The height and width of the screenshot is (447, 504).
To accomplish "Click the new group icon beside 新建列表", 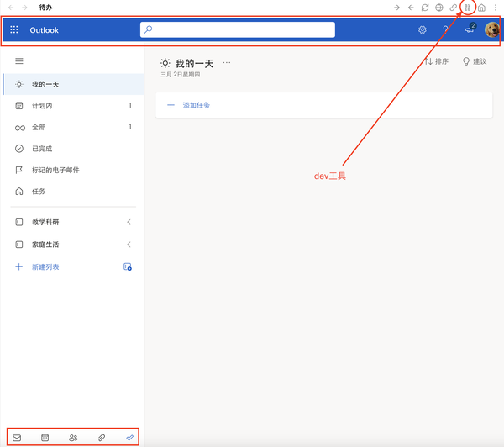I will tap(128, 266).
